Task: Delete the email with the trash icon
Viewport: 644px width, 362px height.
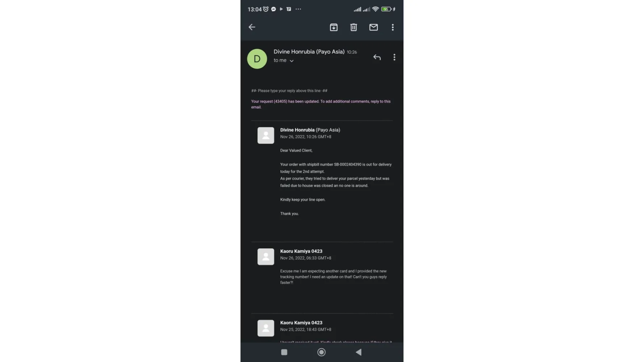Action: [354, 27]
